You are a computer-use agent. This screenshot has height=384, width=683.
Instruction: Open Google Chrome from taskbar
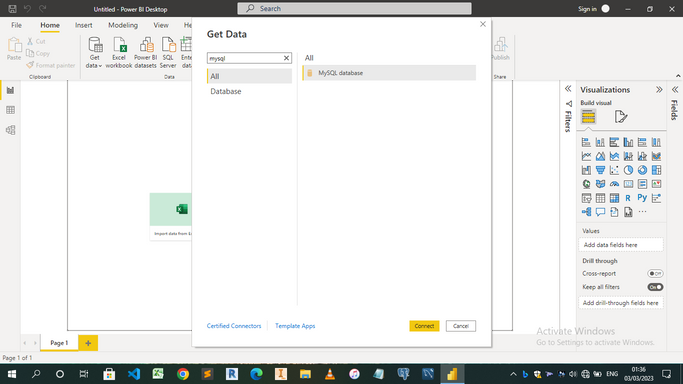click(x=183, y=374)
